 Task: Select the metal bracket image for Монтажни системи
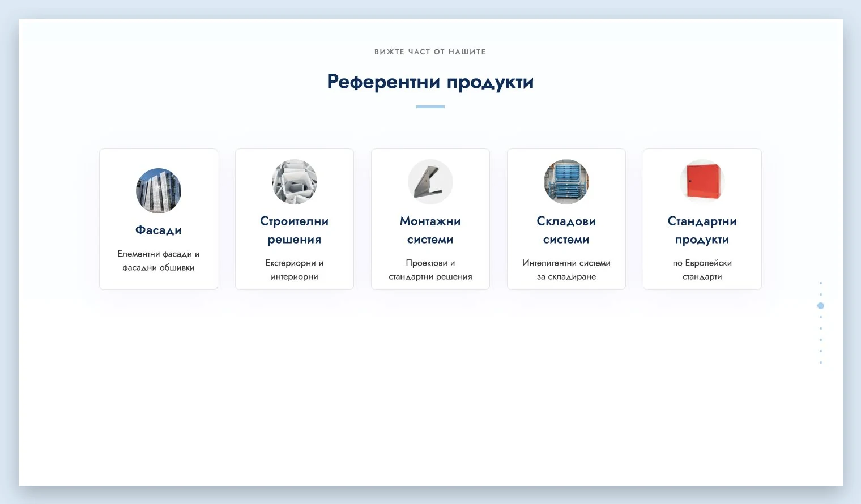click(x=430, y=182)
